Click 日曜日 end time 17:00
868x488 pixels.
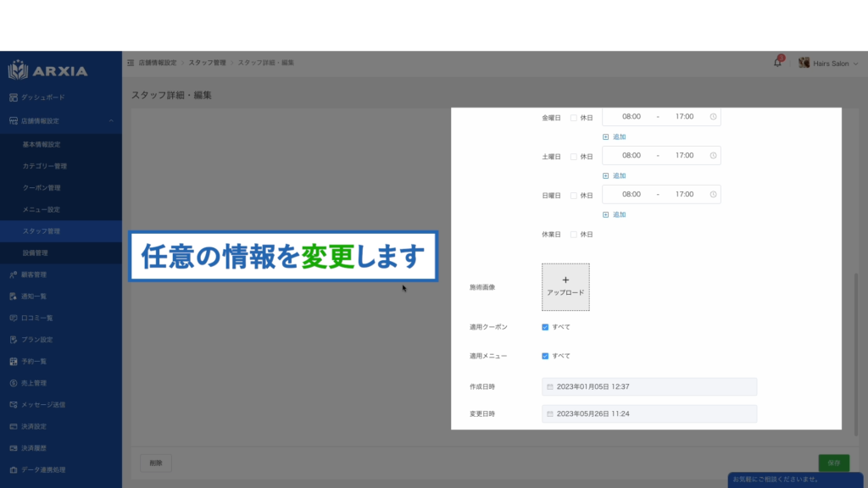pyautogui.click(x=684, y=194)
